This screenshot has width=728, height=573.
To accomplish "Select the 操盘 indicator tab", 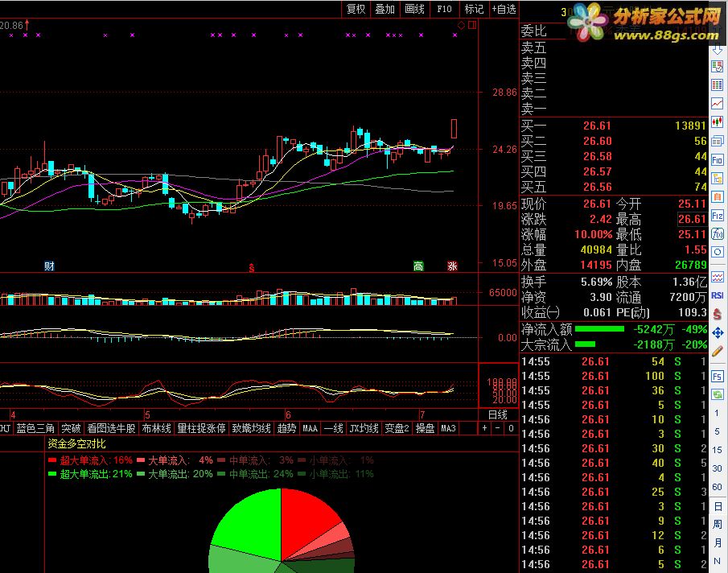I will [x=425, y=428].
